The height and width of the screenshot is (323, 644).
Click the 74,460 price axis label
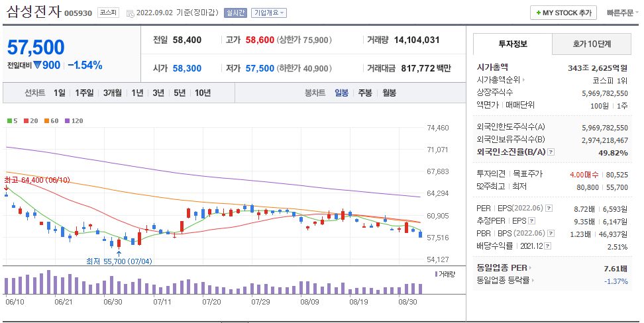tap(438, 128)
